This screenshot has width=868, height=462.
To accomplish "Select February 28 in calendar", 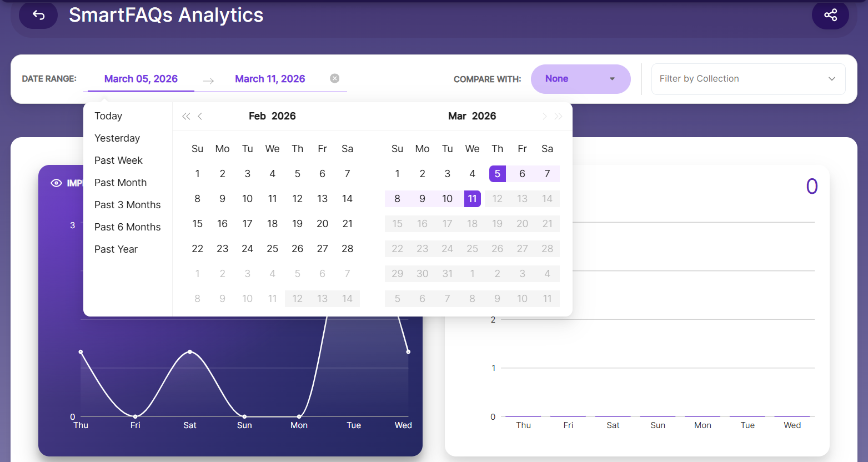I will 347,249.
